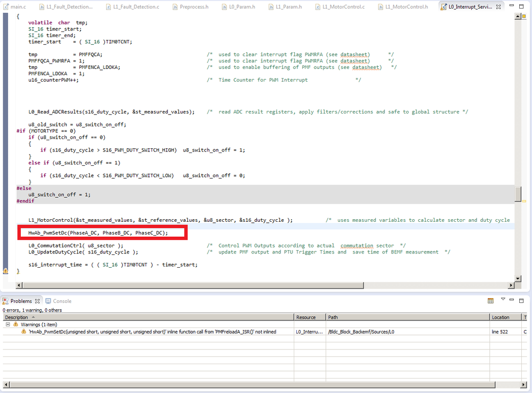The height and width of the screenshot is (393, 532).
Task: Minimize the Problems panel
Action: [512, 300]
